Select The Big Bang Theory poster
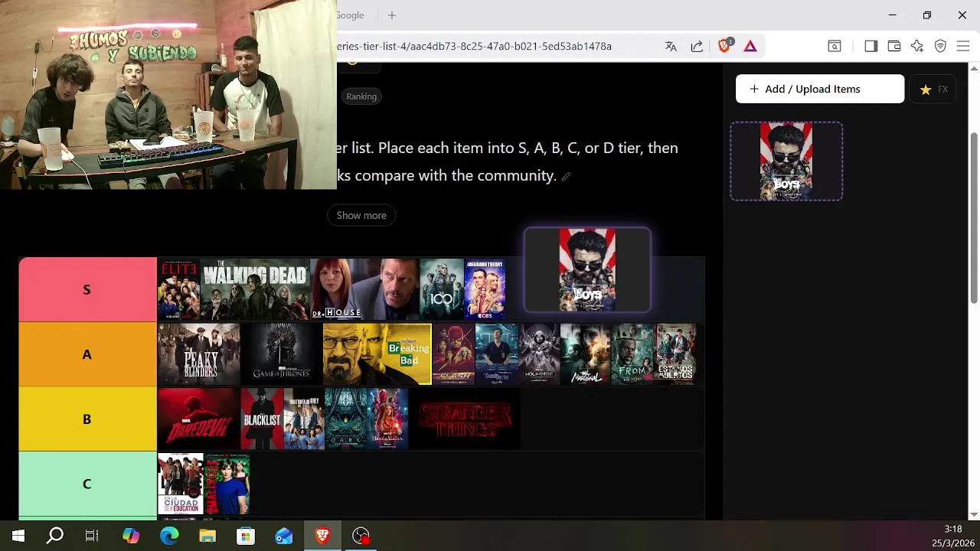The height and width of the screenshot is (551, 980). point(485,289)
